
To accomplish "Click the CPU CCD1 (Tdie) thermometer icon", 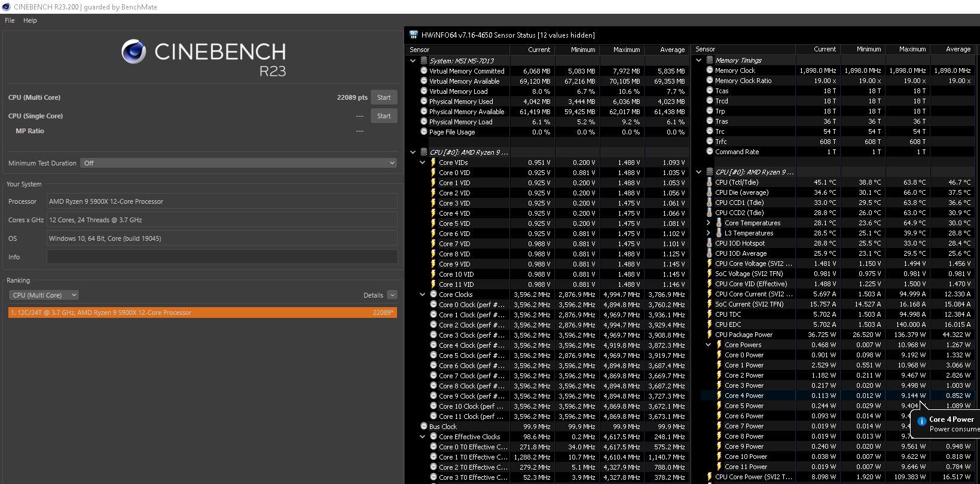I will [709, 203].
